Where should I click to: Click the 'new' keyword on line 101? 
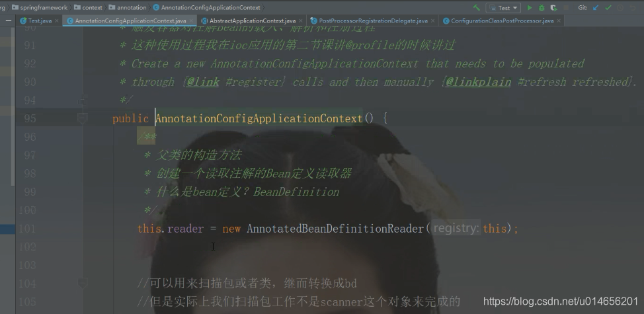[231, 229]
